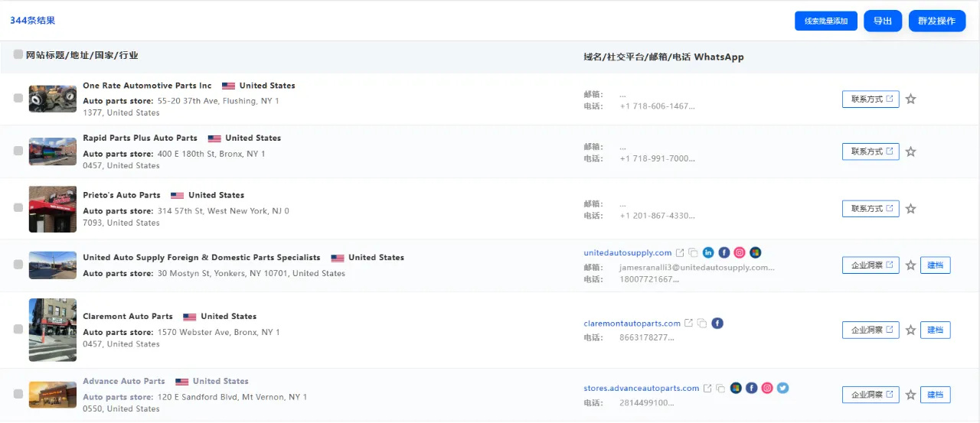Check the One Rate Automotive Parts row
Image resolution: width=980 pixels, height=423 pixels.
[x=18, y=99]
